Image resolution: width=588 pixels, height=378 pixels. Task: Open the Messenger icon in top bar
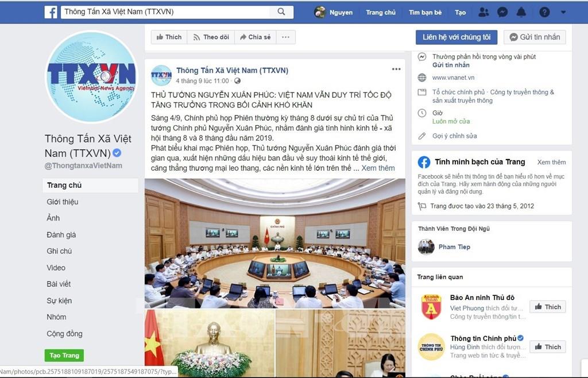point(502,12)
